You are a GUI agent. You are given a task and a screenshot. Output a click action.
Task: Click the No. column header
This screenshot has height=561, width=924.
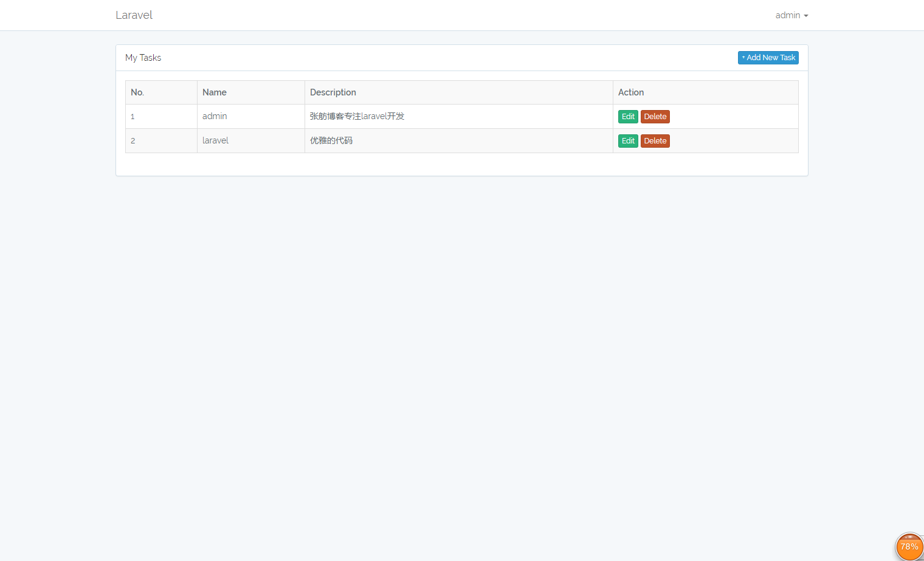[137, 92]
